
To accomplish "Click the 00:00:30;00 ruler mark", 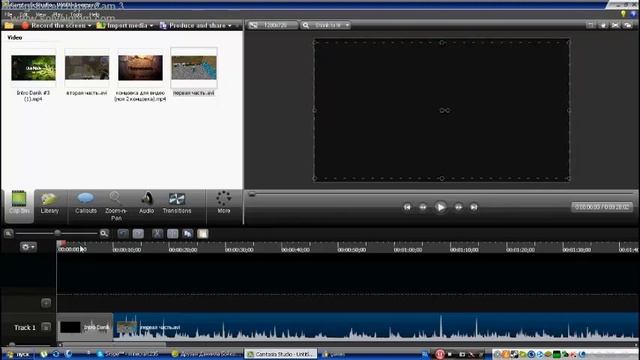I will (x=239, y=249).
